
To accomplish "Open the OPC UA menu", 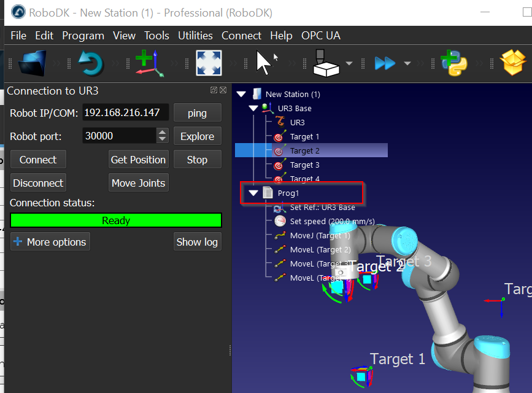I will [x=321, y=36].
